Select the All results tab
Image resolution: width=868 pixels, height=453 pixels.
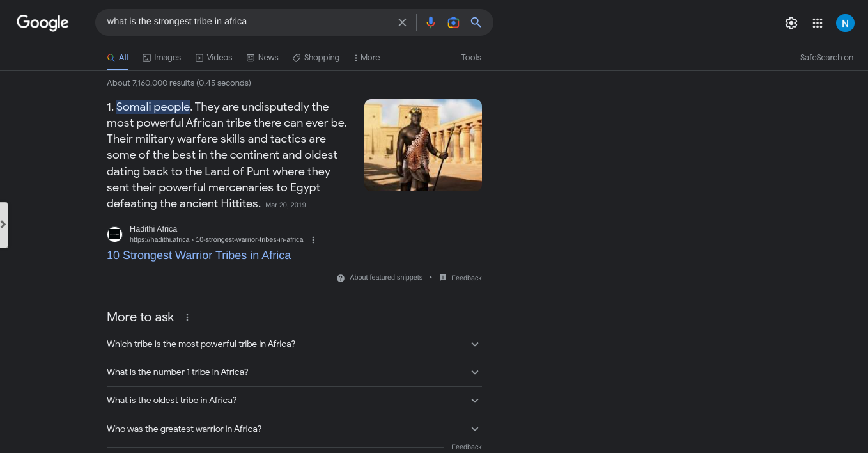click(118, 58)
